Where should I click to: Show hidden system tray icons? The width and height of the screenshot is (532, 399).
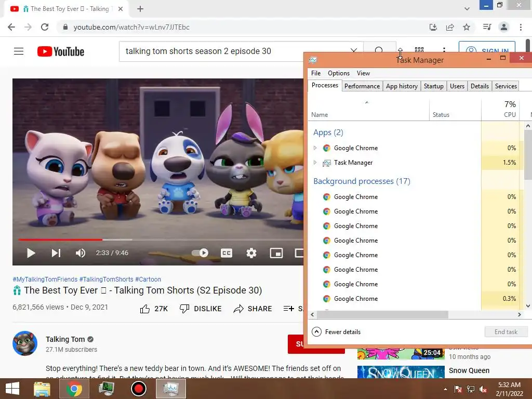pos(445,389)
